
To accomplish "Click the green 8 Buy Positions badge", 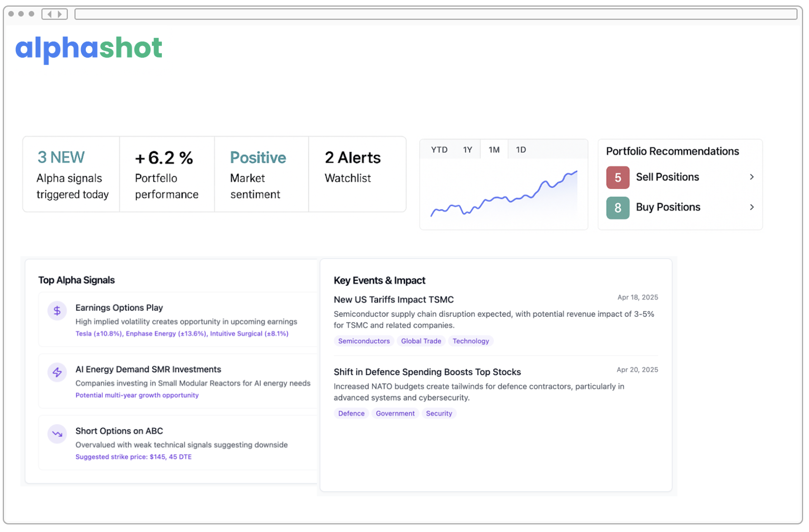I will pyautogui.click(x=617, y=208).
